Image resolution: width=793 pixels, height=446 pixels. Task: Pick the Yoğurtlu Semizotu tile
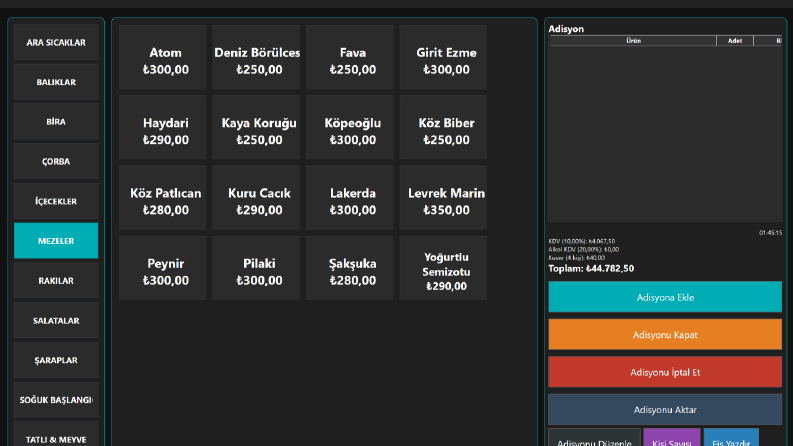[443, 268]
